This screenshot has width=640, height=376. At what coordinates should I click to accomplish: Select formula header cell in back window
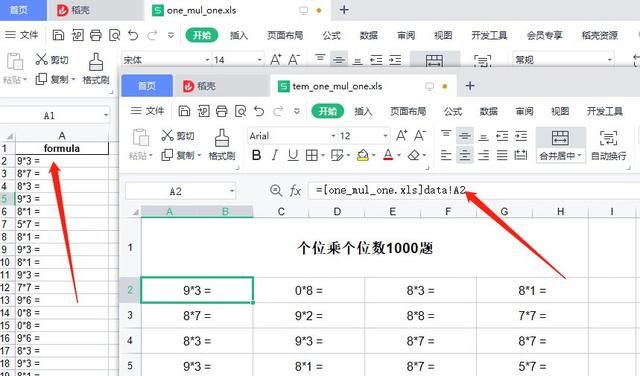pos(62,148)
